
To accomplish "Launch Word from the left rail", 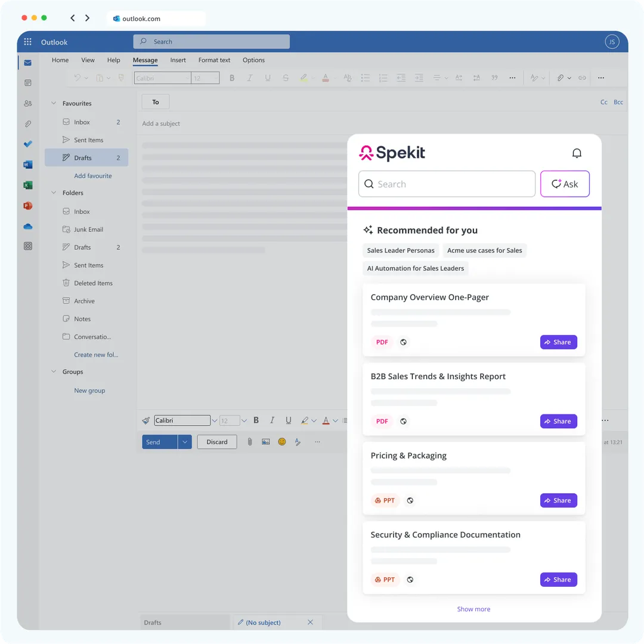I will click(x=27, y=165).
